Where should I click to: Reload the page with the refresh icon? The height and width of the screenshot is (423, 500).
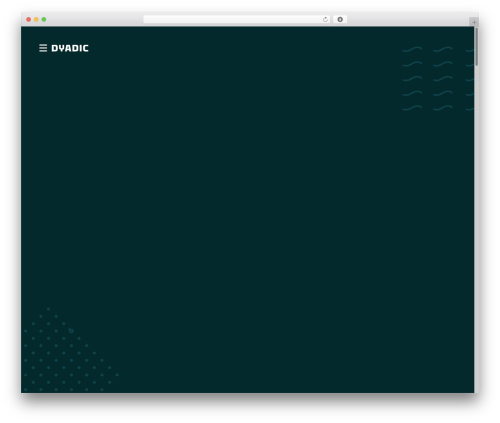pyautogui.click(x=325, y=19)
